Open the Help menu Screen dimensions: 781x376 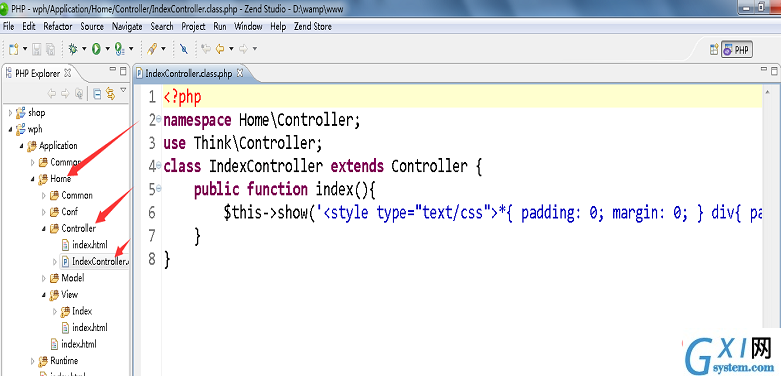click(x=278, y=26)
